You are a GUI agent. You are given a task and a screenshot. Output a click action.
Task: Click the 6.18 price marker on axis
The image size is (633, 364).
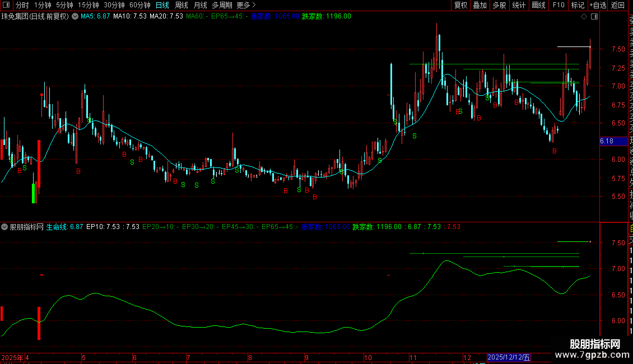click(x=613, y=141)
